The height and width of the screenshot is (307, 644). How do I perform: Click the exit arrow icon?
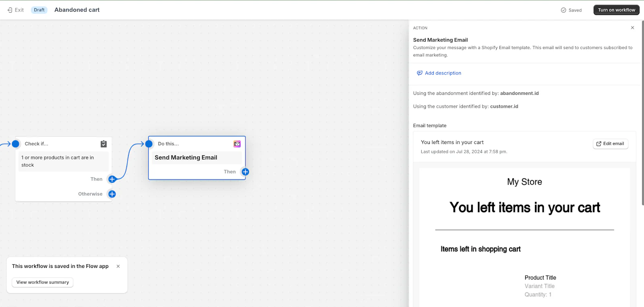[10, 10]
